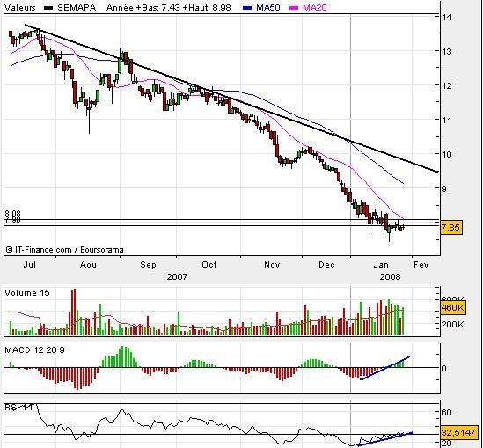The image size is (483, 448).
Task: Click the 9 price axis label
Action: click(x=444, y=188)
